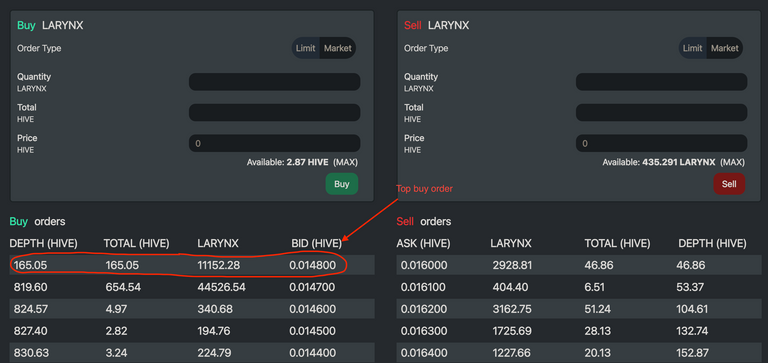Click the Price field in Sell panel

662,143
